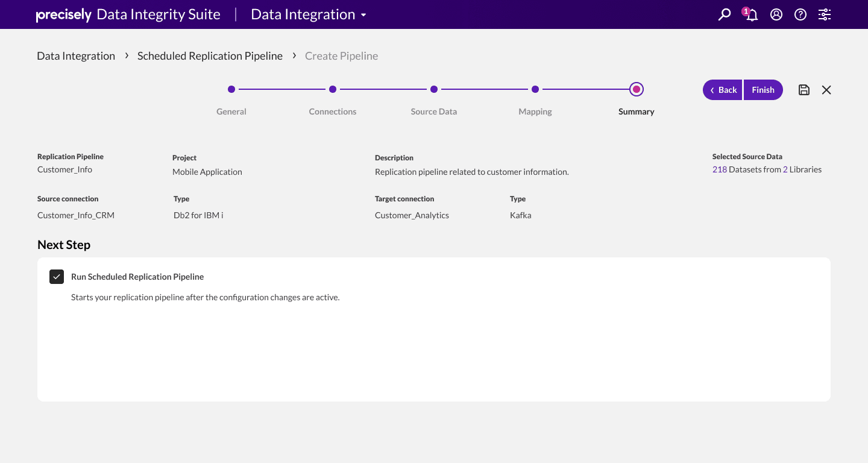This screenshot has width=868, height=463.
Task: Open the notifications bell icon
Action: click(751, 14)
